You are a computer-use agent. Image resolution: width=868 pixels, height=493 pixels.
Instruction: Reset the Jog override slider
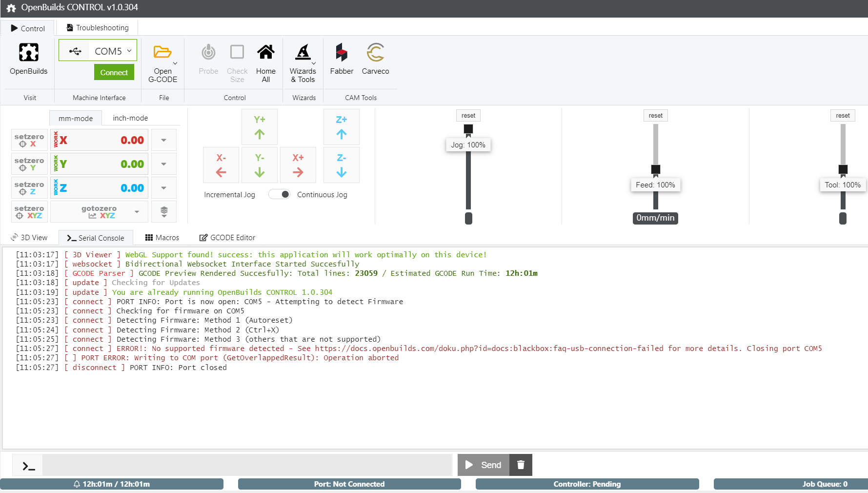tap(468, 116)
